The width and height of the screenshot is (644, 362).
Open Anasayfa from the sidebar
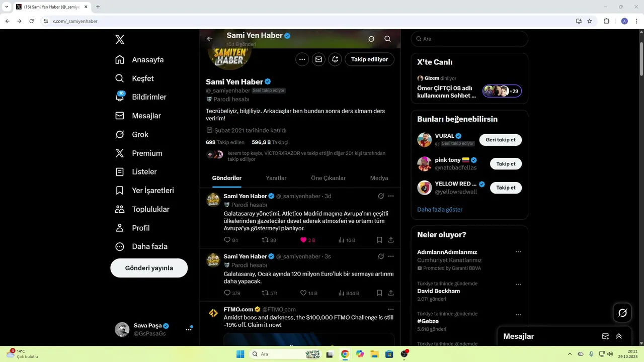pos(140,60)
